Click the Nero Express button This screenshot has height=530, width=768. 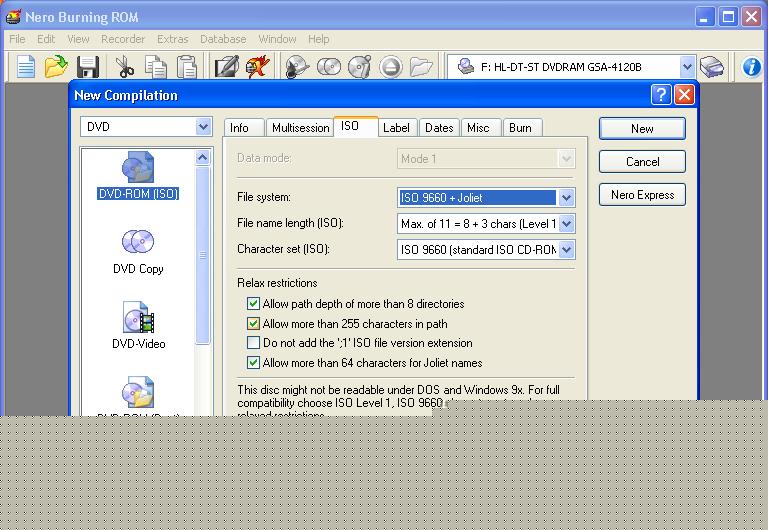coord(642,195)
